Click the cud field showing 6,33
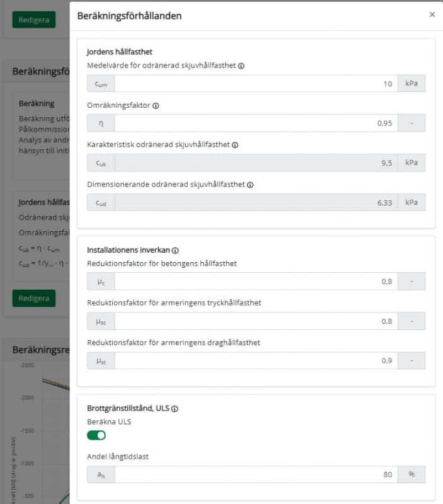This screenshot has height=504, width=443. pos(256,202)
